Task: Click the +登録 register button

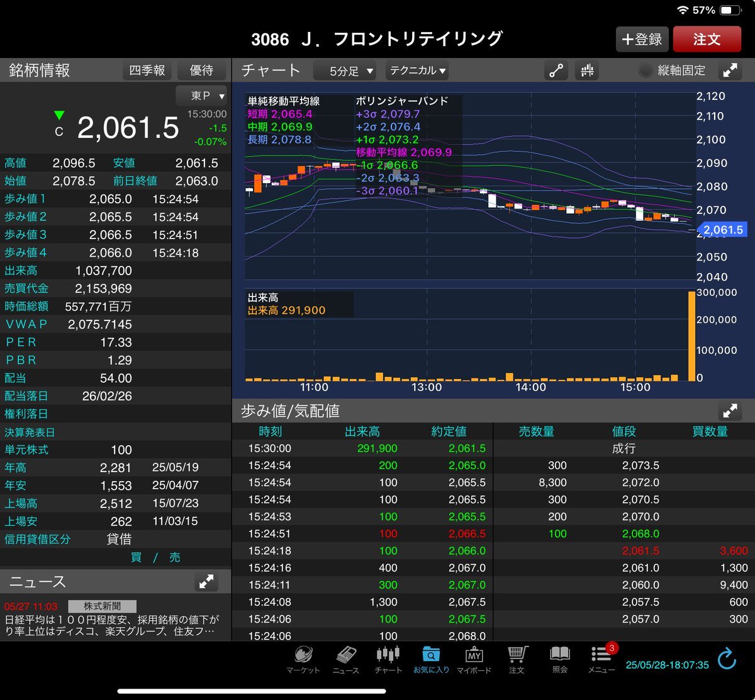Action: coord(642,39)
